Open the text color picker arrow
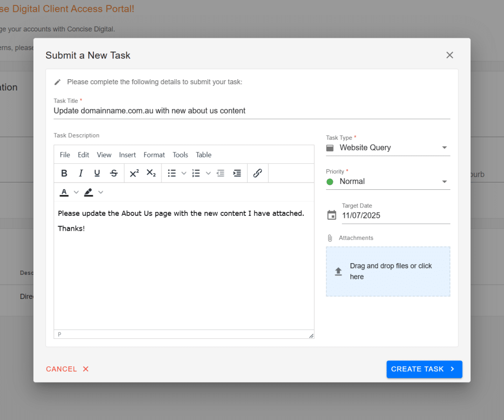This screenshot has height=420, width=504. 76,192
